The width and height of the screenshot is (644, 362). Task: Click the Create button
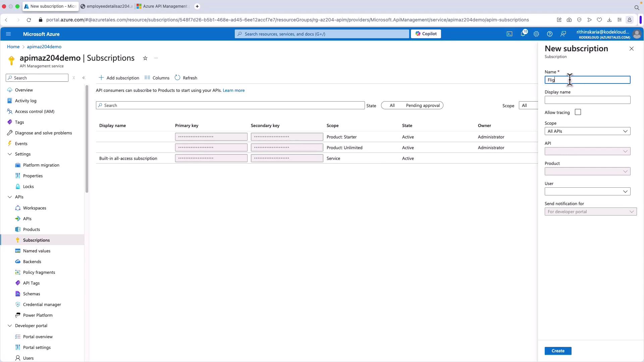[x=558, y=351]
